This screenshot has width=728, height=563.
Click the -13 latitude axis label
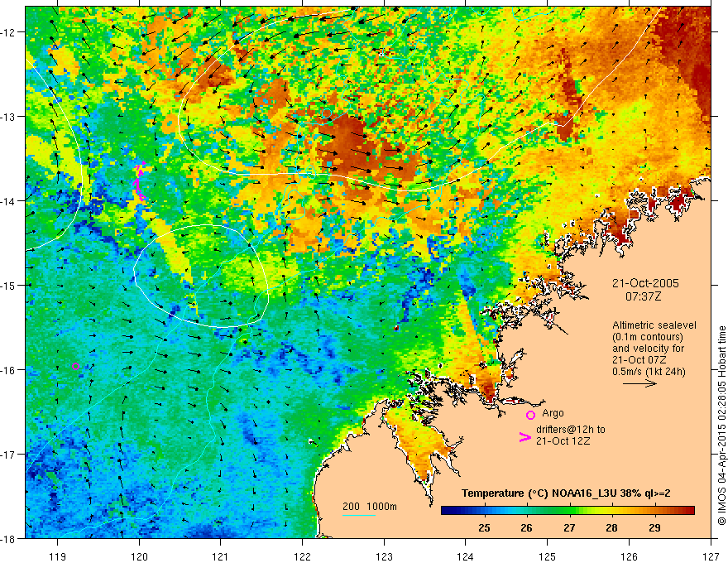[8, 117]
